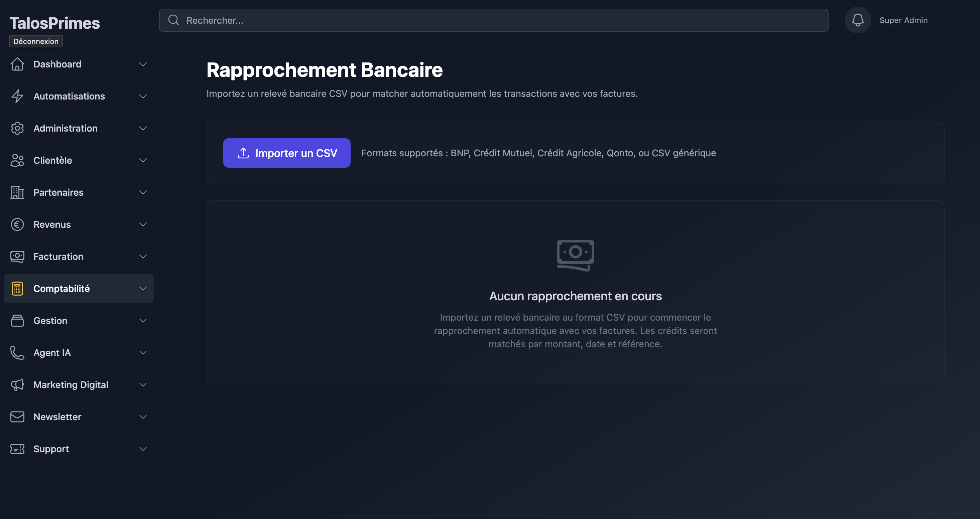The width and height of the screenshot is (980, 519).
Task: Collapse the Comptabilité section
Action: [143, 288]
